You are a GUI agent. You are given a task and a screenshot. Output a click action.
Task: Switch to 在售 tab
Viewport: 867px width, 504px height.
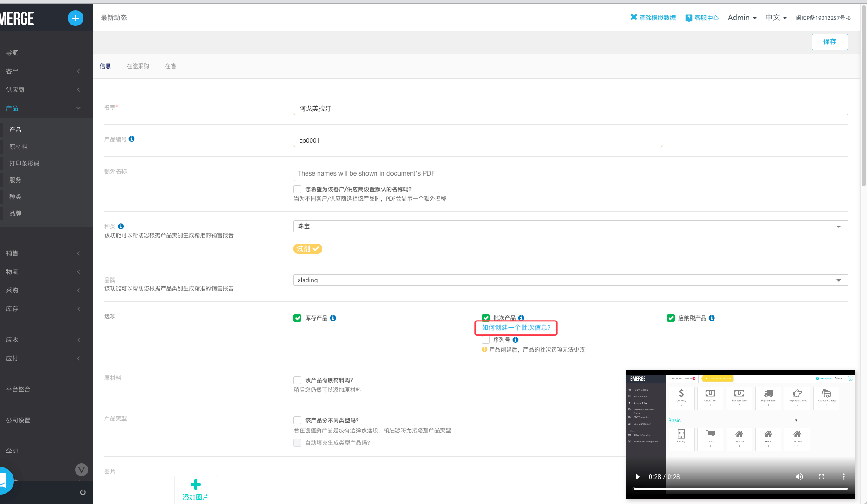click(170, 66)
